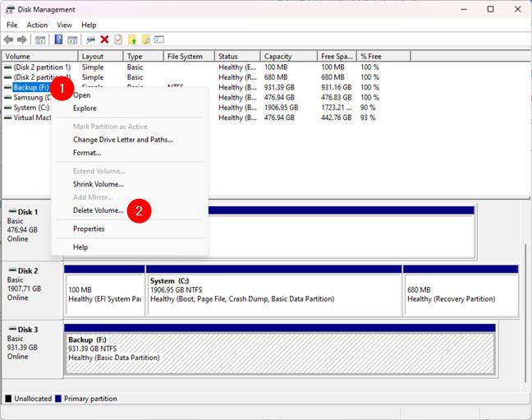Viewport: 532px width, 420px height.
Task: Click drive icon beside System (C:) volume row
Action: tap(8, 108)
